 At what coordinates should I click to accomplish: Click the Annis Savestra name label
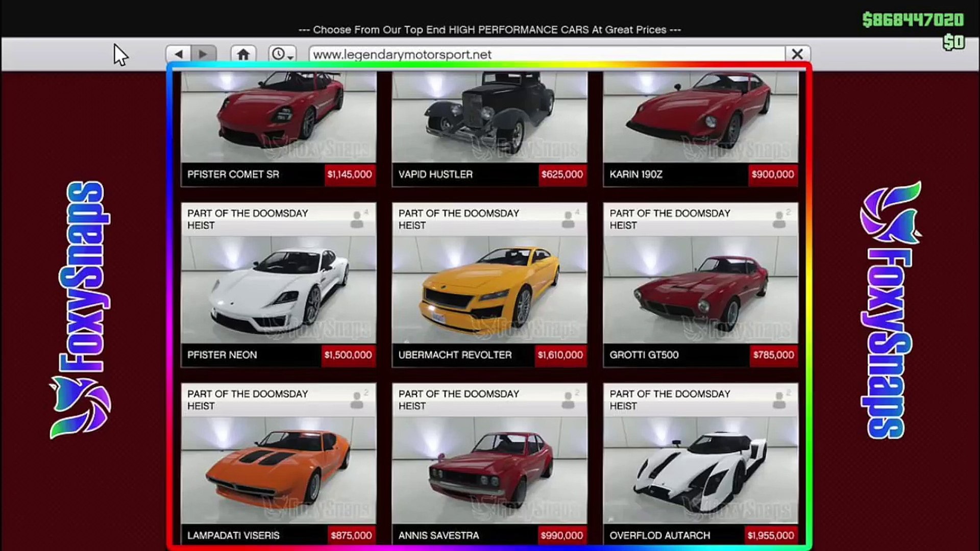[x=439, y=536]
